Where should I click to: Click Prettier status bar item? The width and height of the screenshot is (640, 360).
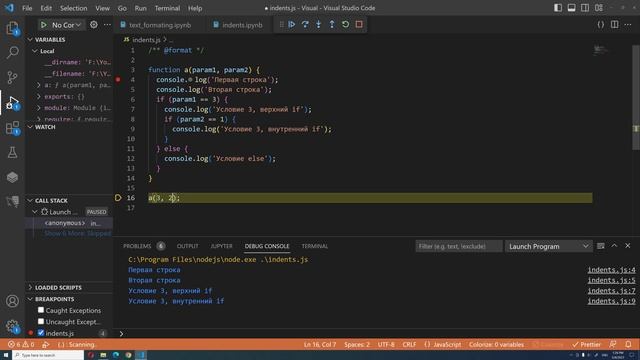(x=587, y=344)
